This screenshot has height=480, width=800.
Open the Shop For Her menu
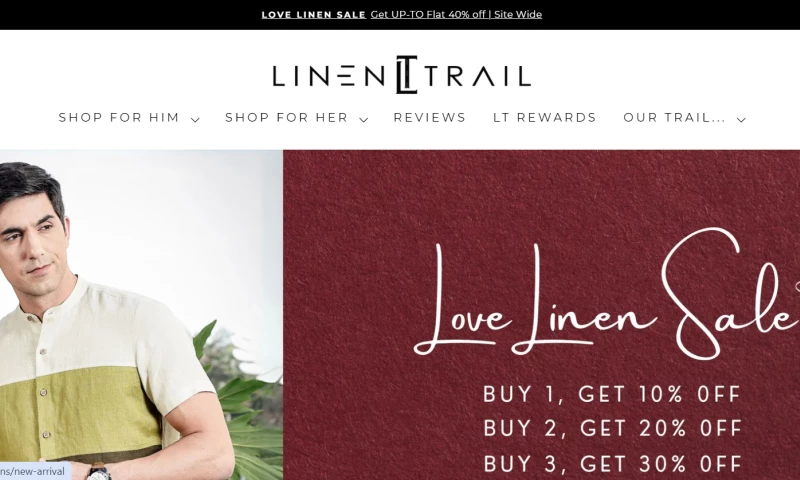click(286, 118)
